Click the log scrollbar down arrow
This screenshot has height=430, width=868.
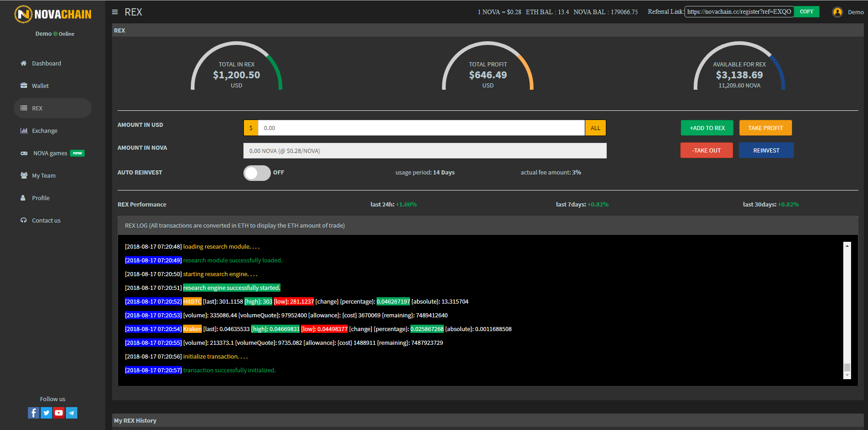coord(847,375)
